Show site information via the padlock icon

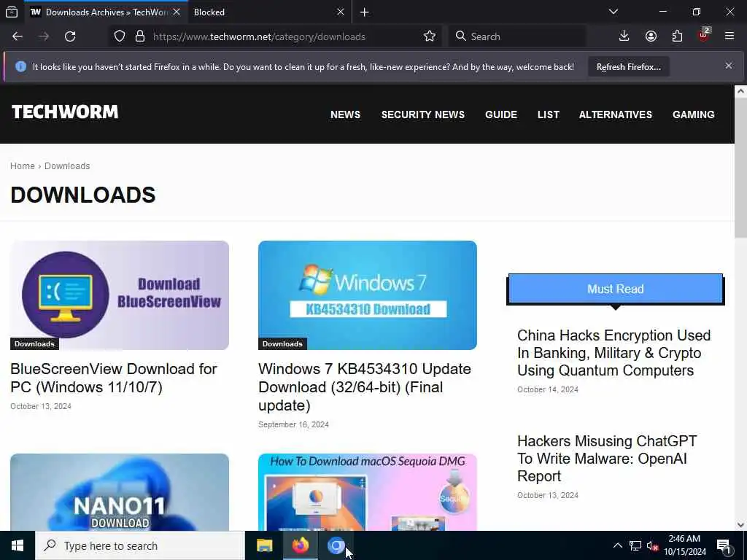pyautogui.click(x=140, y=36)
